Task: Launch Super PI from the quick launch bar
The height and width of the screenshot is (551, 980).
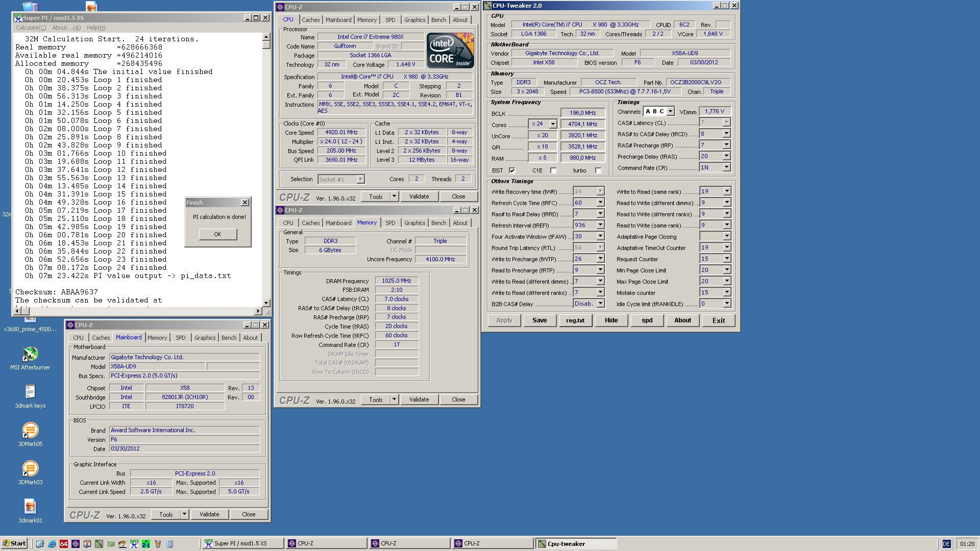Action: (x=134, y=544)
